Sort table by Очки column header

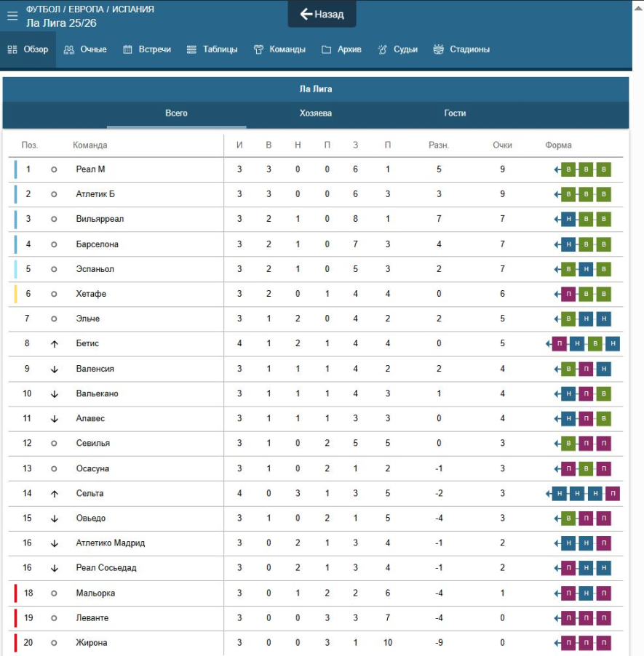pyautogui.click(x=502, y=145)
